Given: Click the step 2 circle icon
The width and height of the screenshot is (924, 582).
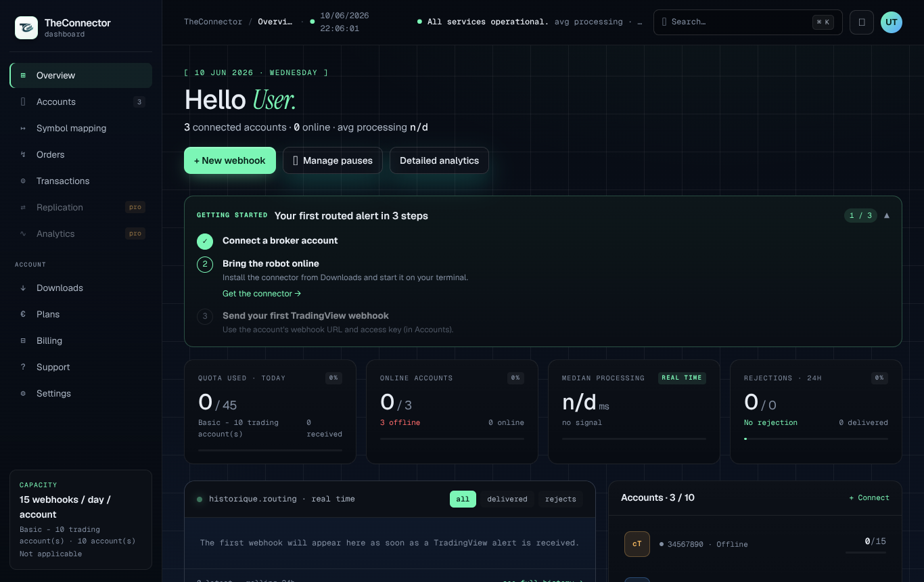Looking at the screenshot, I should pyautogui.click(x=205, y=264).
